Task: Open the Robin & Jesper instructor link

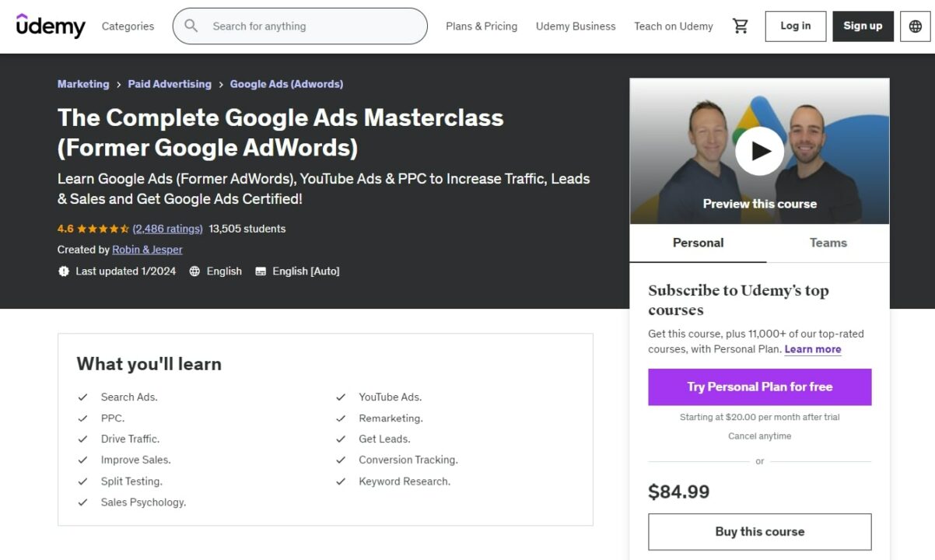Action: [x=147, y=250]
